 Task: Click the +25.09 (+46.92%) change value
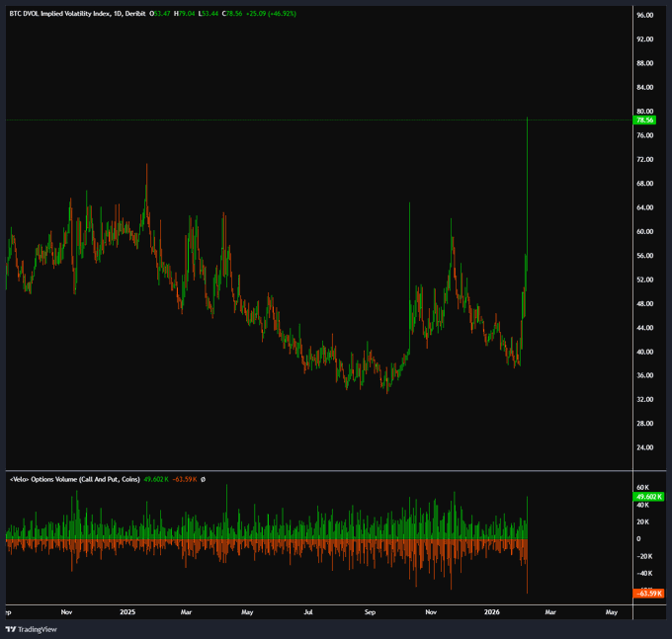pos(270,14)
